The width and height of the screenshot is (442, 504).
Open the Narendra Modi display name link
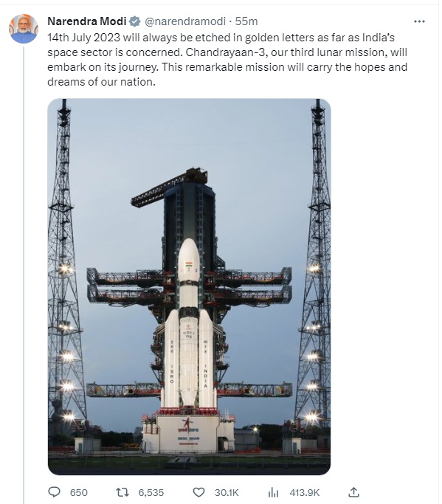(87, 21)
